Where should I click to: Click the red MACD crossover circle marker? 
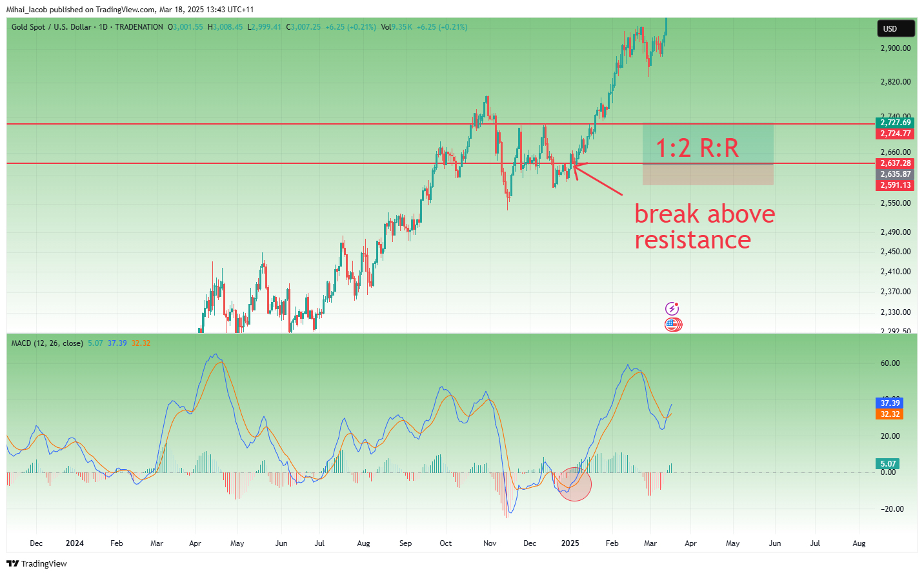tap(574, 484)
